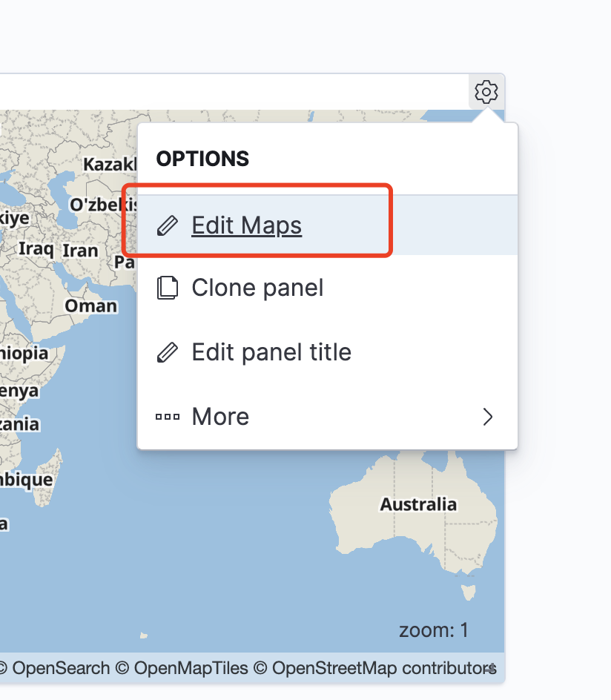Choose Clone panel from the options menu
The width and height of the screenshot is (611, 700).
pos(258,288)
